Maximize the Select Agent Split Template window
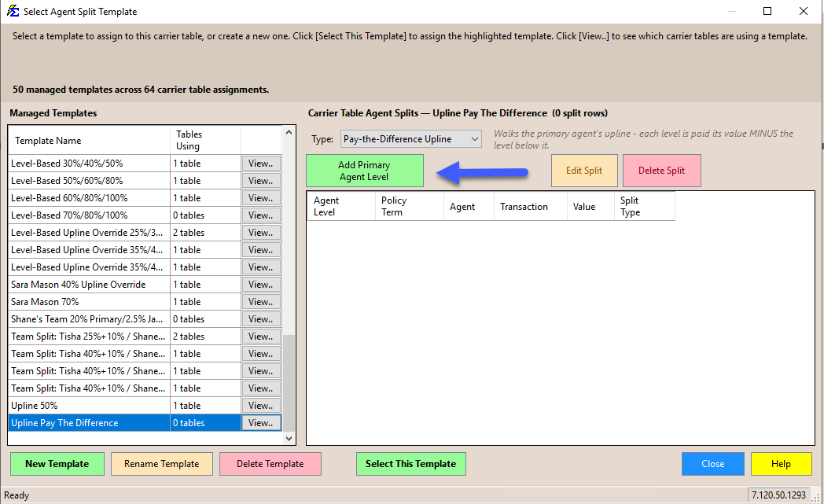824x504 pixels. point(767,11)
